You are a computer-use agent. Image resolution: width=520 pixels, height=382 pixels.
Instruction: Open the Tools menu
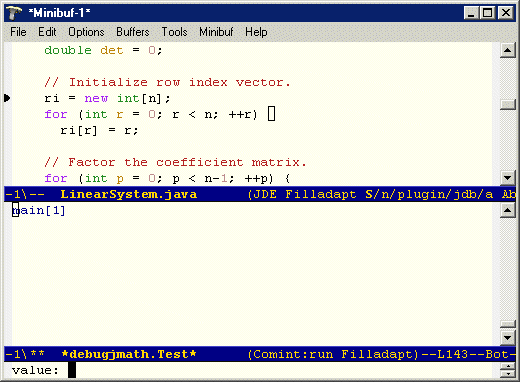tap(174, 32)
